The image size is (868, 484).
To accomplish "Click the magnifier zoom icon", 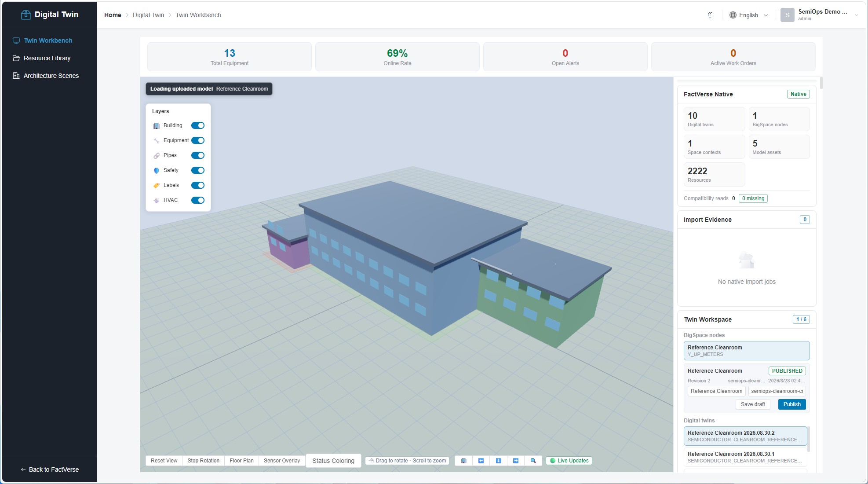I will (533, 461).
